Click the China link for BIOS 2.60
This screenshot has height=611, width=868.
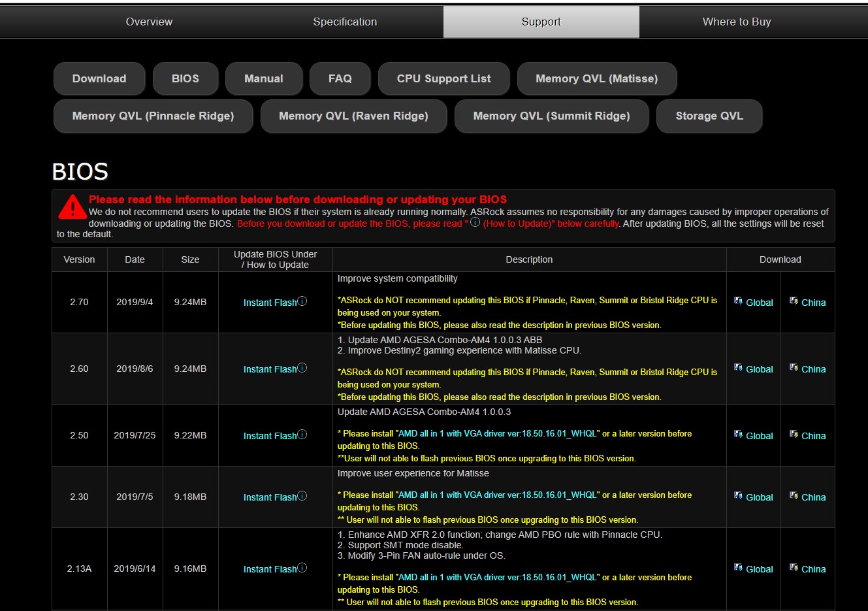(x=814, y=369)
